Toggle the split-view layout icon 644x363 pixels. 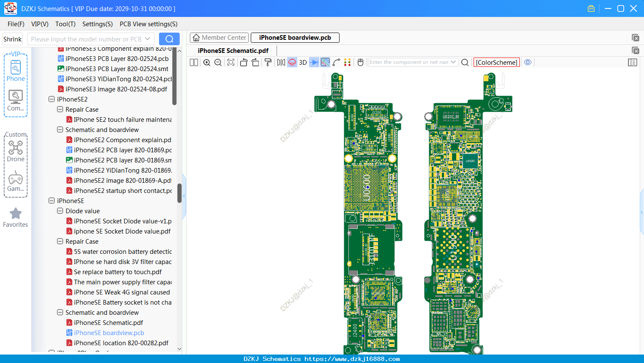194,62
